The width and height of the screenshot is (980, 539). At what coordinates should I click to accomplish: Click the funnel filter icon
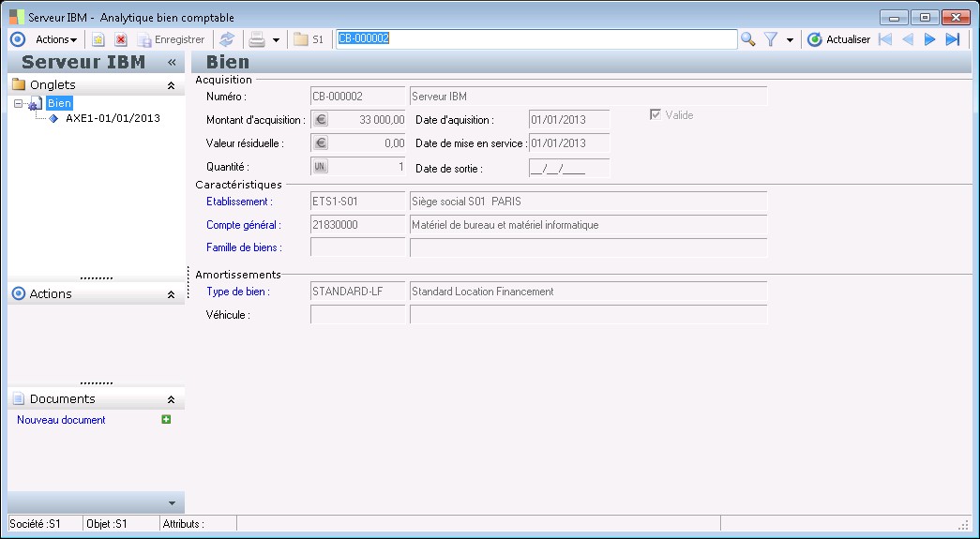(x=771, y=39)
